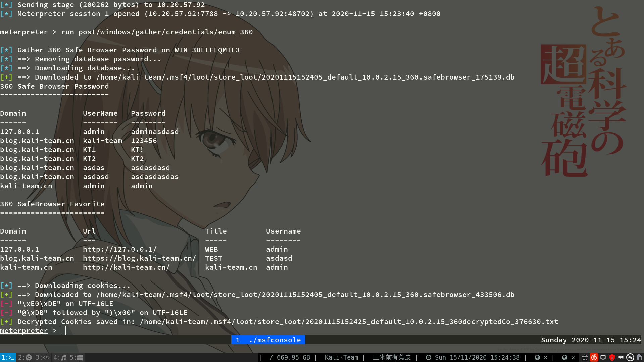Viewport: 644px width, 362px height.
Task: Click password value adminasdasd
Action: [155, 132]
